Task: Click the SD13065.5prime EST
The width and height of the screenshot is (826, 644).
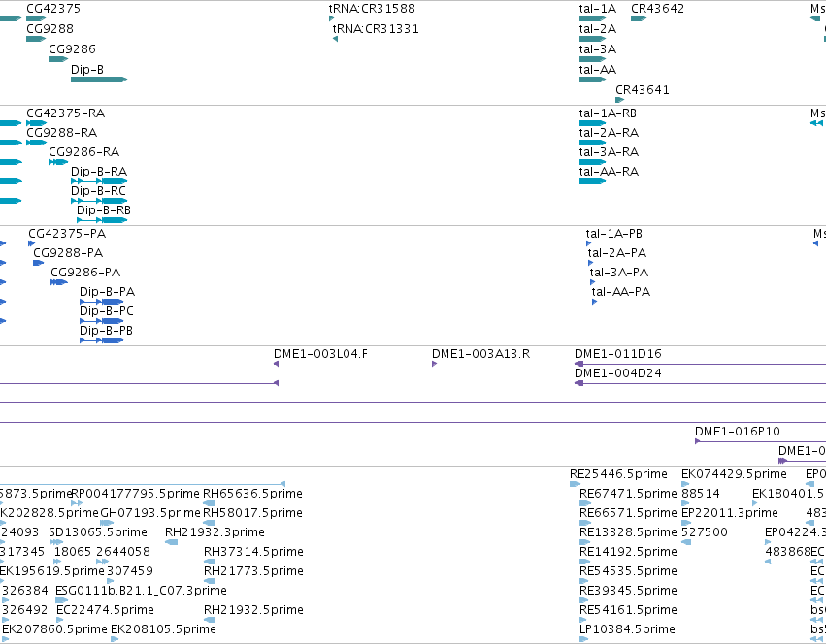Action: [56, 542]
